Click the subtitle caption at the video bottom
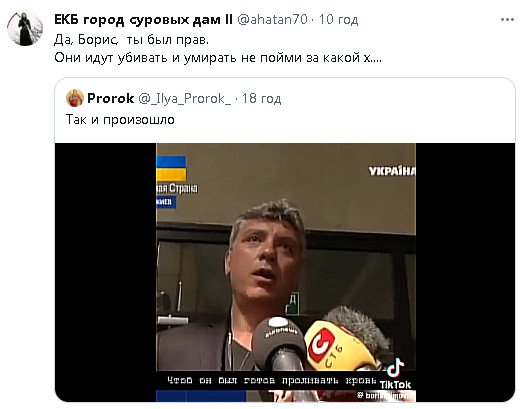The height and width of the screenshot is (409, 522). click(272, 380)
